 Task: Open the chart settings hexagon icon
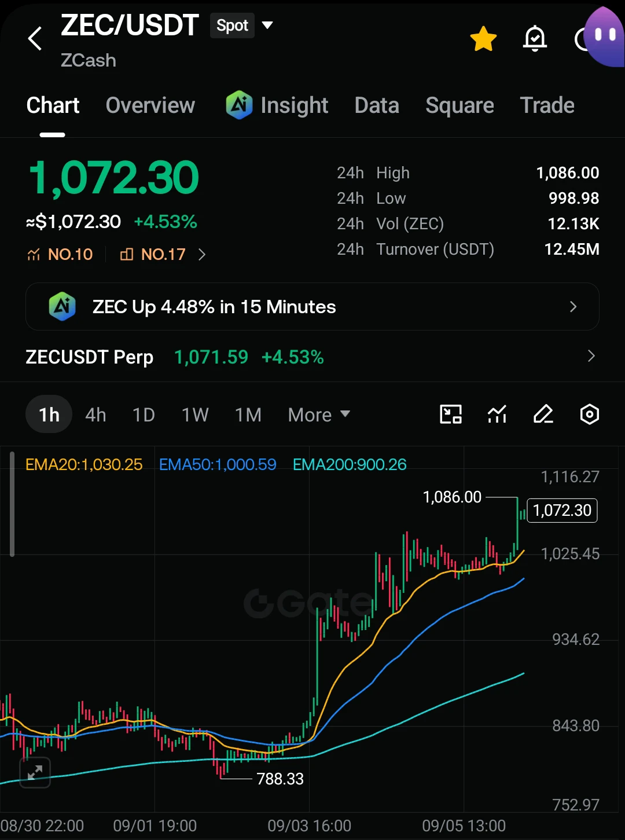(589, 415)
